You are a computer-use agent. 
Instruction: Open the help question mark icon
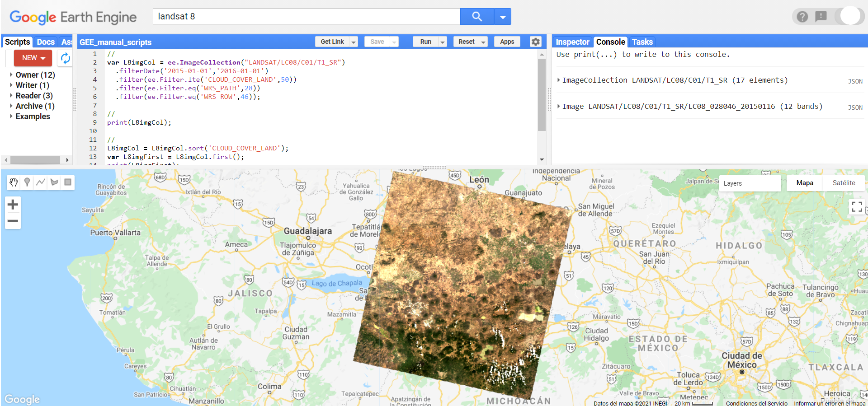click(x=802, y=17)
